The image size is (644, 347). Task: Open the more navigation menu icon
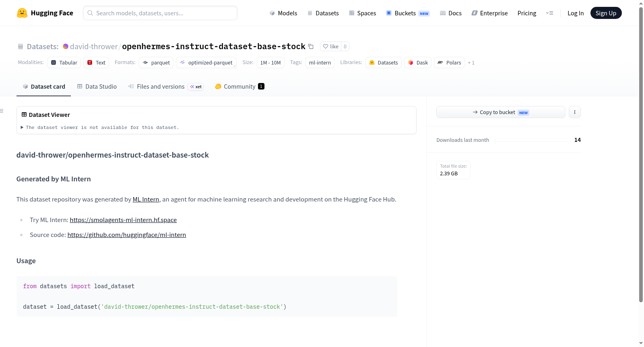tap(549, 13)
